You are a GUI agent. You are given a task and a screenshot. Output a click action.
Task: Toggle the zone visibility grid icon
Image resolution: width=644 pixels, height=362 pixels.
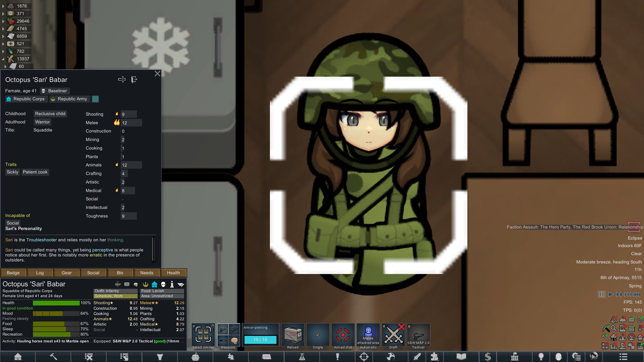[605, 346]
